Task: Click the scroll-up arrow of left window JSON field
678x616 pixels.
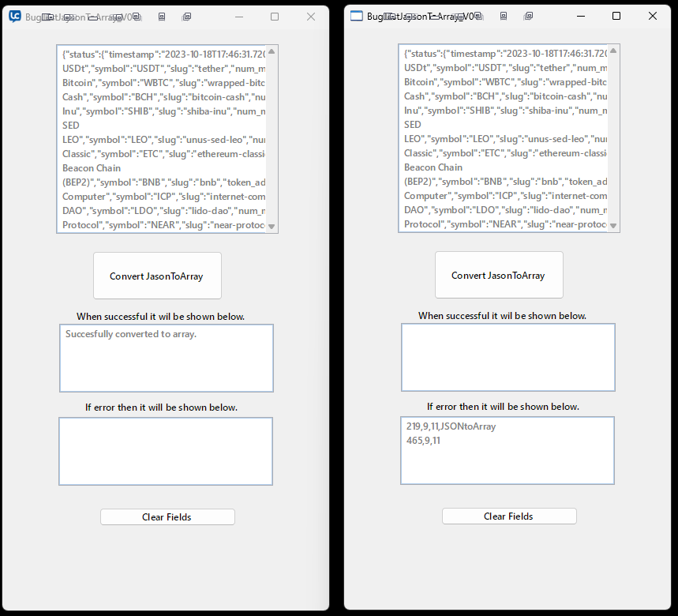Action: [272, 51]
